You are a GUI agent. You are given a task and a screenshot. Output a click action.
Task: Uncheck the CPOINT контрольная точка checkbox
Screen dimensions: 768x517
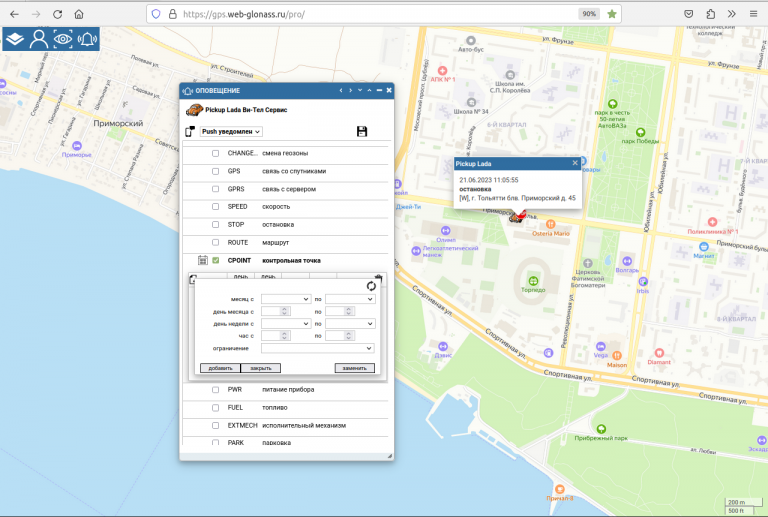click(x=216, y=260)
